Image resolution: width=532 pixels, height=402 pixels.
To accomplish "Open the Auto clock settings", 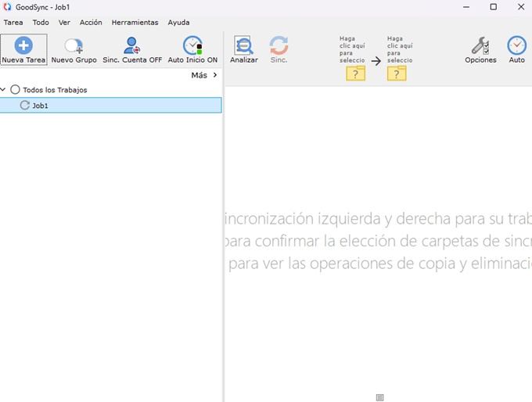I will point(516,50).
